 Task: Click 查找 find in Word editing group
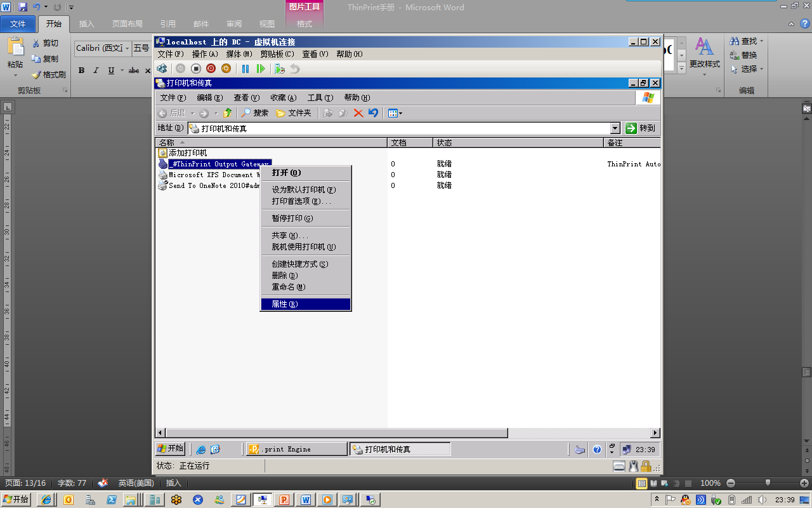click(x=747, y=41)
